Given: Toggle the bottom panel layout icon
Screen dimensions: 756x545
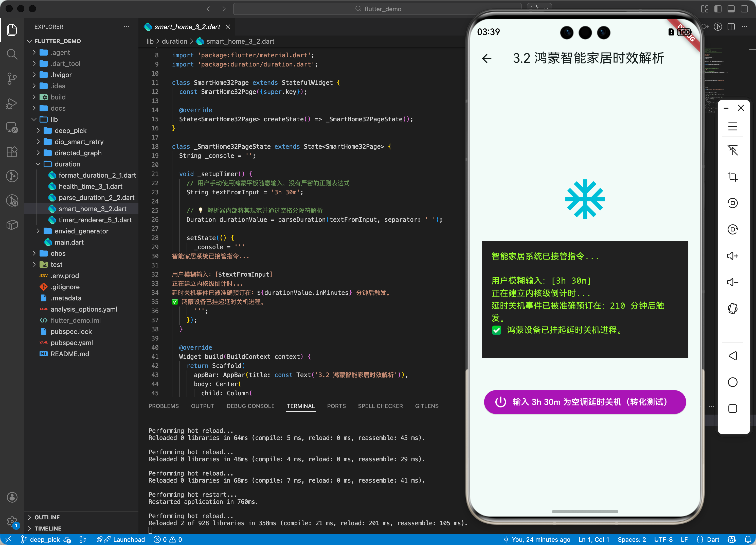Looking at the screenshot, I should 731,9.
